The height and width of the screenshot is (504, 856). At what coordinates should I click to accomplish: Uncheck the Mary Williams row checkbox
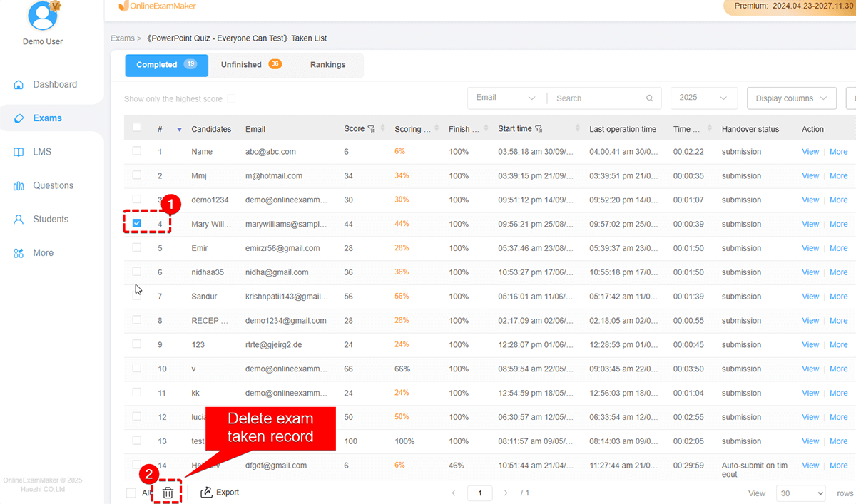[137, 224]
